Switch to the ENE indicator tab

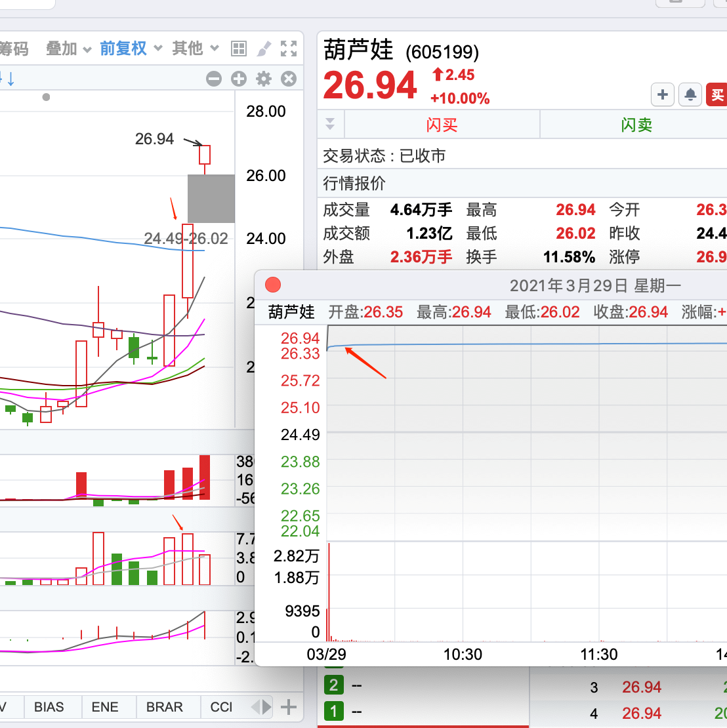(x=104, y=706)
